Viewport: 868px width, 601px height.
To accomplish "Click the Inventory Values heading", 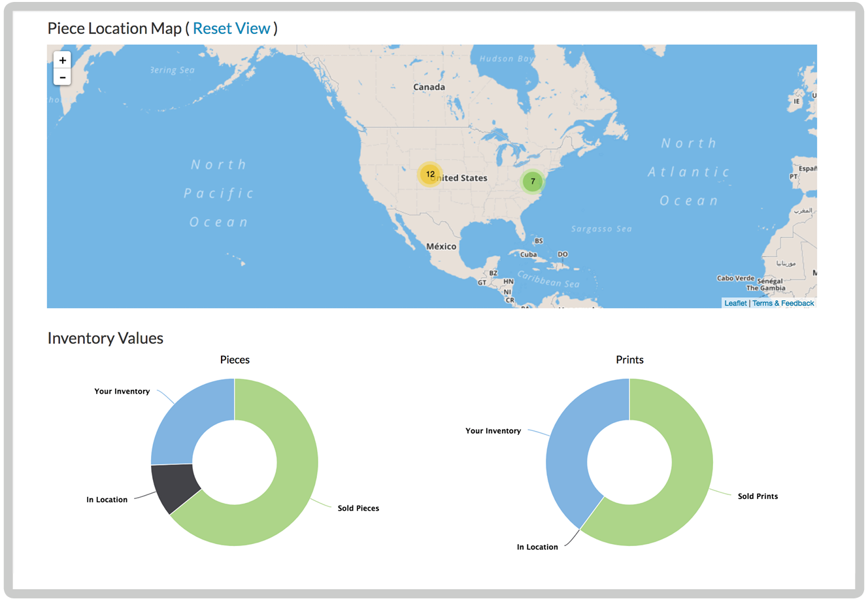I will tap(105, 338).
